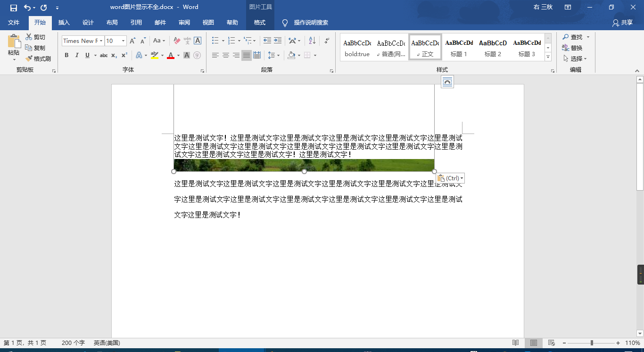
Task: Open line spacing dropdown
Action: 273,55
